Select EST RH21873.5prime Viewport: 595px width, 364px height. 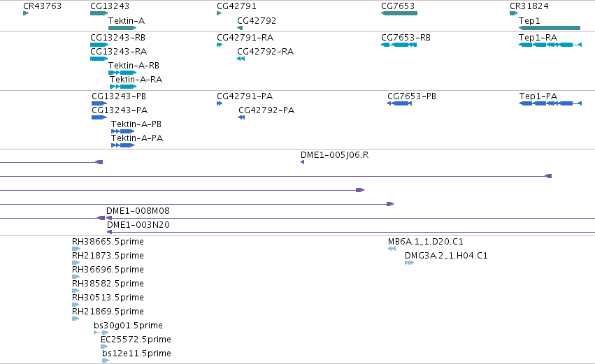coord(108,256)
